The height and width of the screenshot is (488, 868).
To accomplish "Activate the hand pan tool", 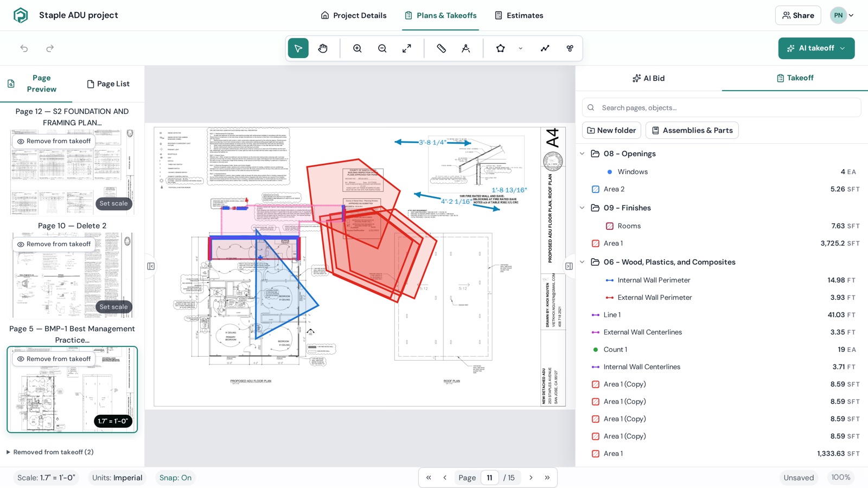I will pos(323,48).
